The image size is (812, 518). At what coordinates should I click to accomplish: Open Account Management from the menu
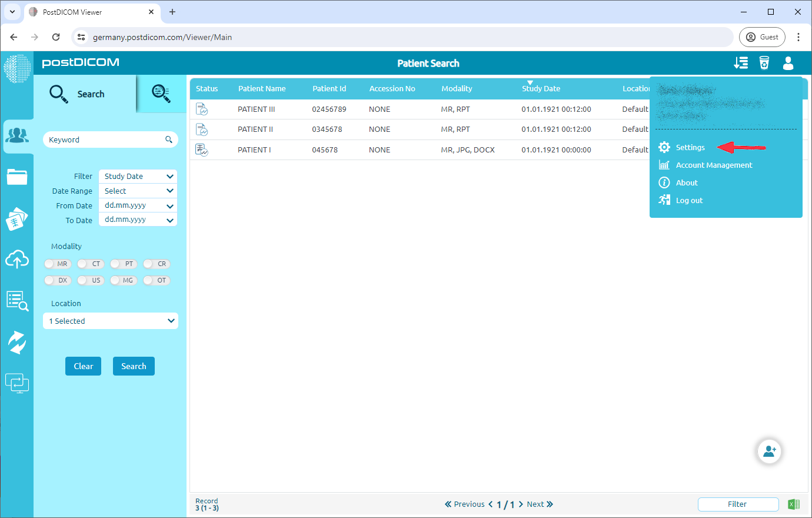pos(714,165)
